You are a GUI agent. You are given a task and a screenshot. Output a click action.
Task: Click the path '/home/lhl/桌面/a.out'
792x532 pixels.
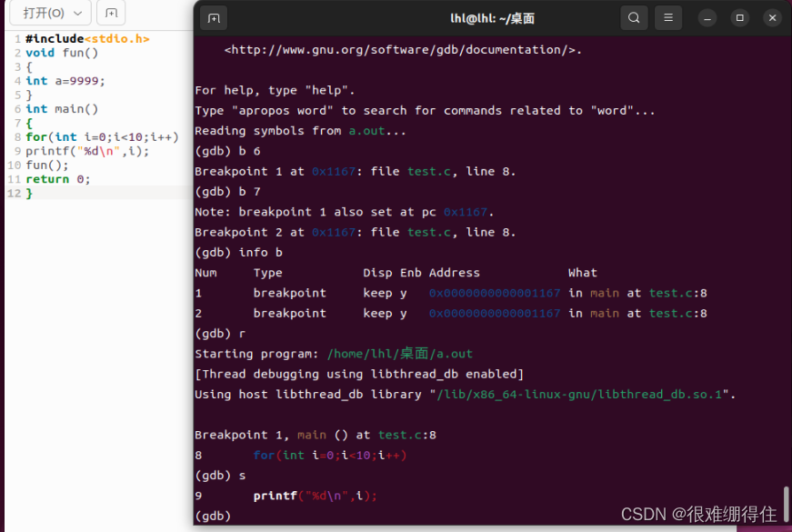(x=400, y=354)
